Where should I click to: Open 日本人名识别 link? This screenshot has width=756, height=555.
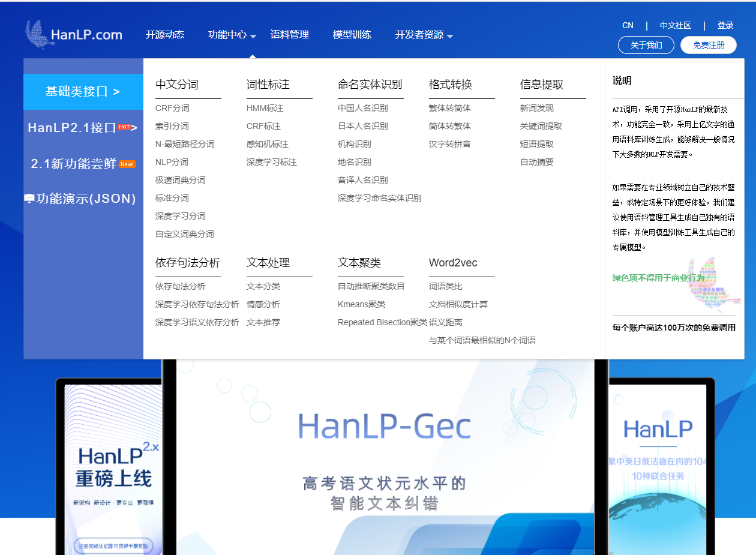tap(363, 126)
